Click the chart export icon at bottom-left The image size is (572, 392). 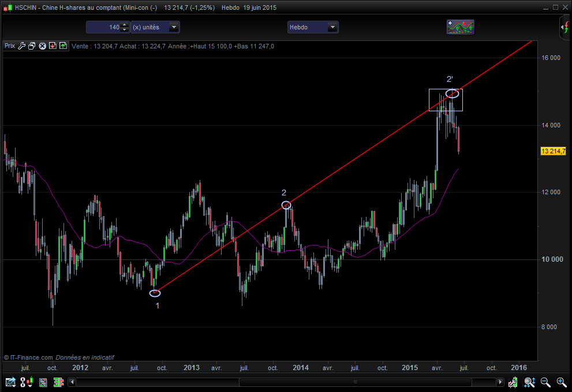click(10, 382)
